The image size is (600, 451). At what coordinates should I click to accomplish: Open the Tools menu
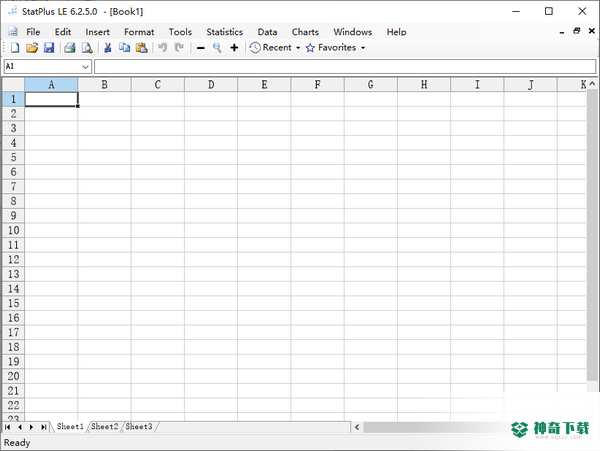180,32
